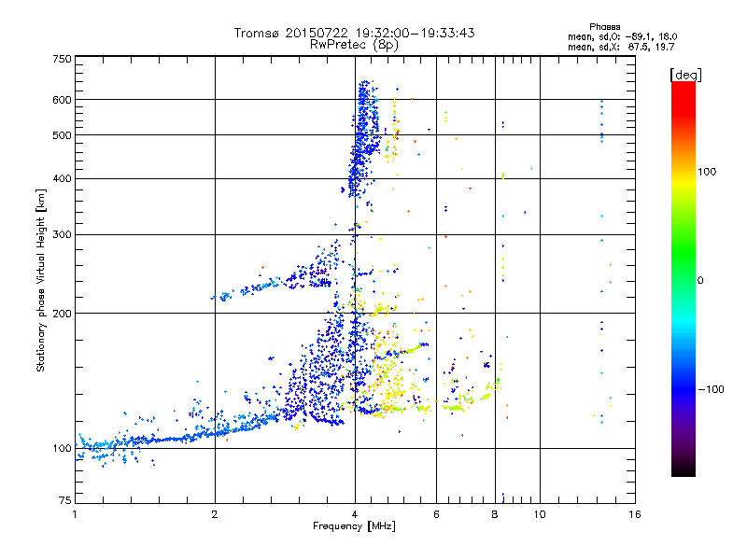The image size is (747, 560).
Task: Click the y-axis tick label '750'
Action: tap(62, 59)
